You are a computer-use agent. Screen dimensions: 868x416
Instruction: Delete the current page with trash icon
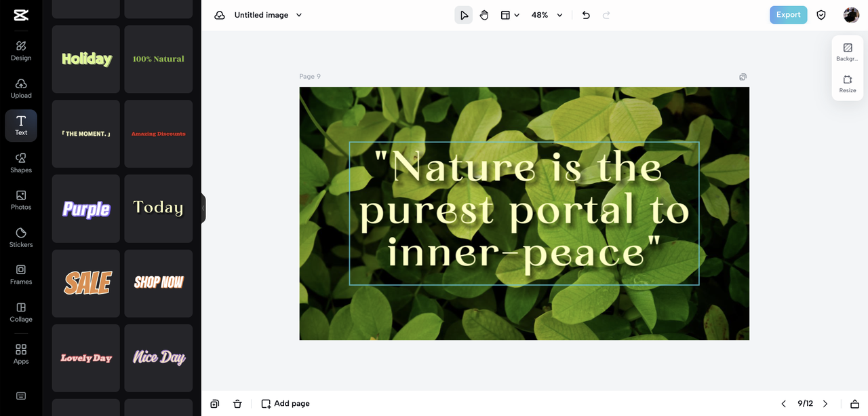click(237, 404)
